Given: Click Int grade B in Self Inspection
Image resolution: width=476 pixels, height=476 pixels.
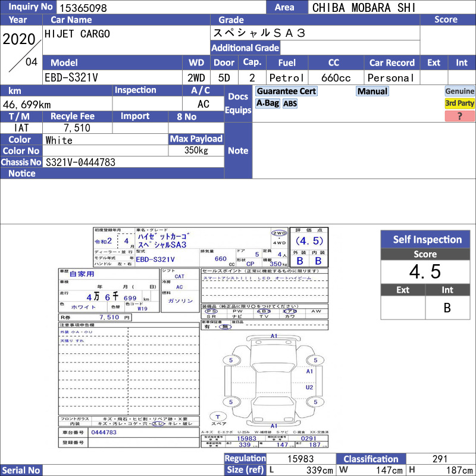Looking at the screenshot, I should point(447,308).
